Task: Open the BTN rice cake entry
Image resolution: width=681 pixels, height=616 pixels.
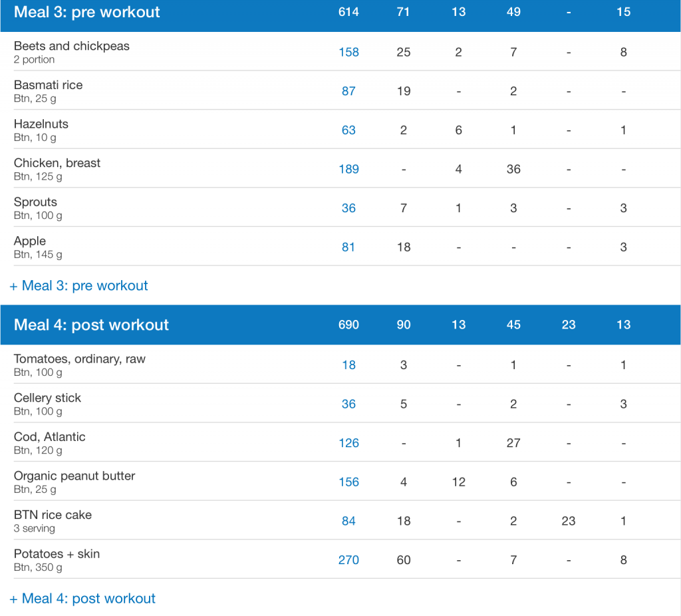Action: point(53,515)
